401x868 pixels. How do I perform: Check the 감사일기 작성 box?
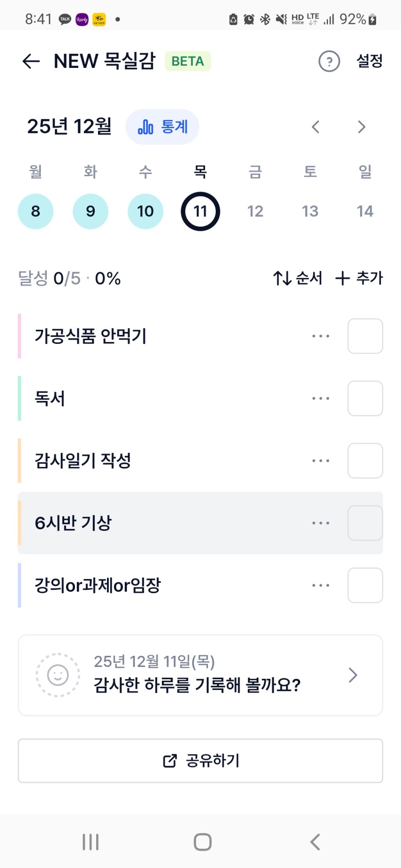pos(365,461)
